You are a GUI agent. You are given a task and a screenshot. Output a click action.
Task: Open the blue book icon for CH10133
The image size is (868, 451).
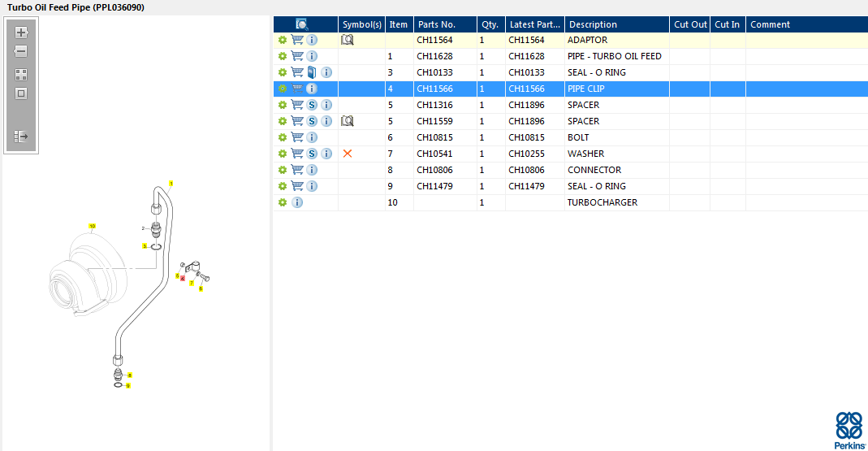tap(312, 72)
